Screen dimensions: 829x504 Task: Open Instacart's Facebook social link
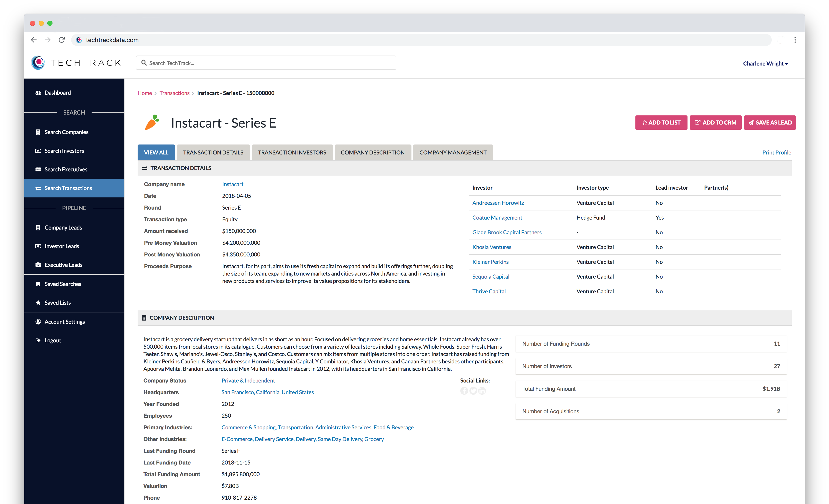pos(464,391)
